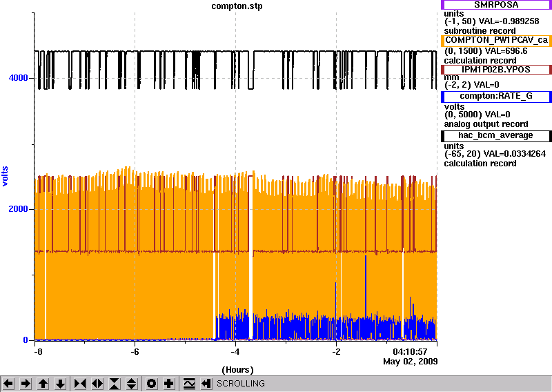552x392 pixels.
Task: Click the (-2, 2) VAL=0 readout
Action: (x=472, y=84)
